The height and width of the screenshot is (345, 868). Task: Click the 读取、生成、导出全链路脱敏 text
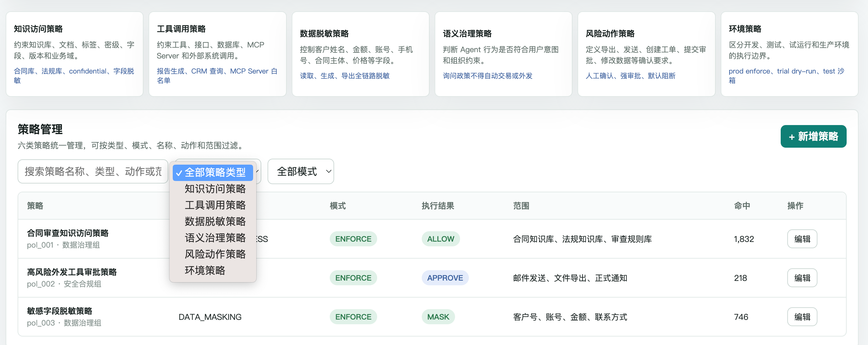tap(345, 75)
